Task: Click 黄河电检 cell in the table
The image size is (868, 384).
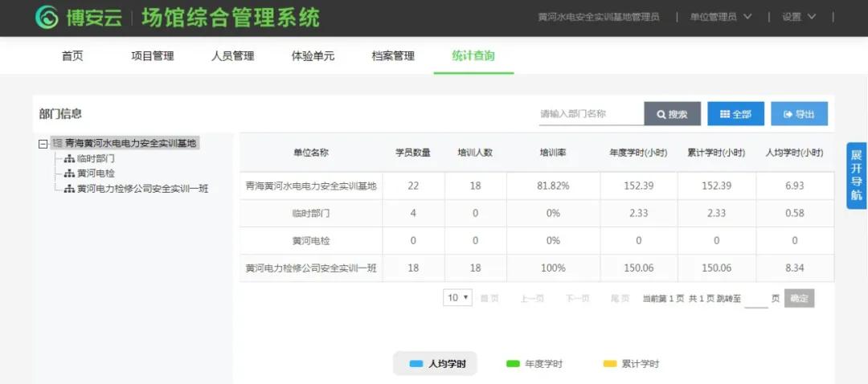Action: 311,241
